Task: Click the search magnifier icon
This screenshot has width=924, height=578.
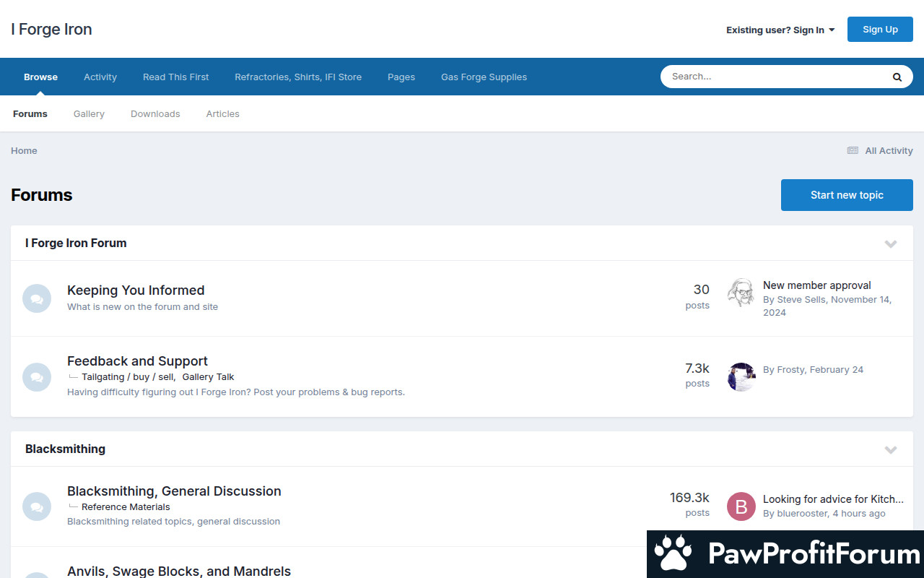Action: (897, 77)
